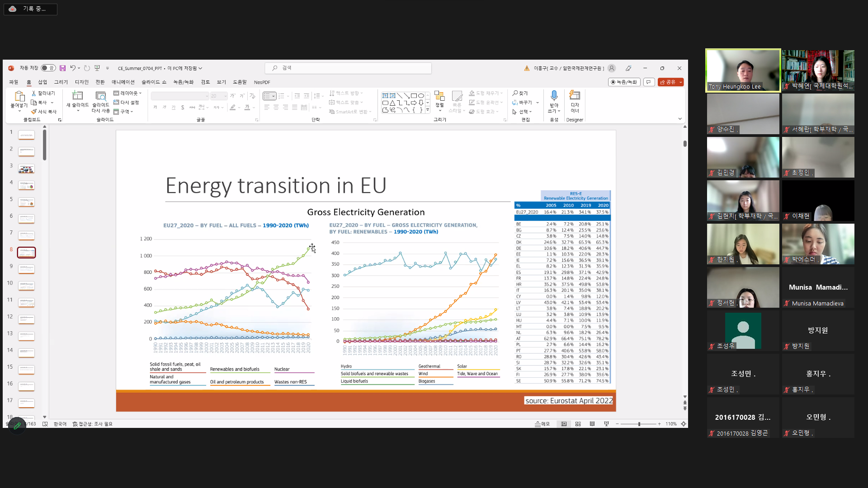This screenshot has height=488, width=868.
Task: Open the NesPDF ribbon tab
Action: pos(262,82)
